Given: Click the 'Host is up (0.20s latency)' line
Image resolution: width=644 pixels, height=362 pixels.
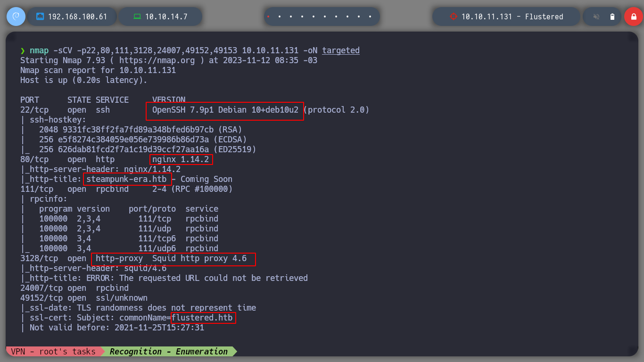Looking at the screenshot, I should click(x=84, y=80).
